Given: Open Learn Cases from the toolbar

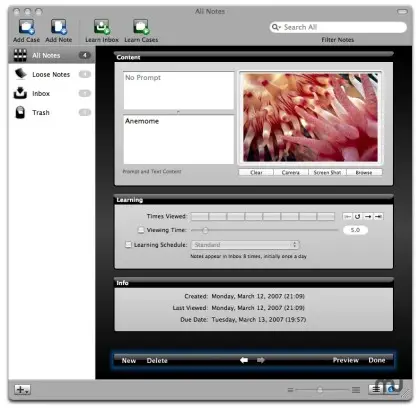Looking at the screenshot, I should point(141,27).
